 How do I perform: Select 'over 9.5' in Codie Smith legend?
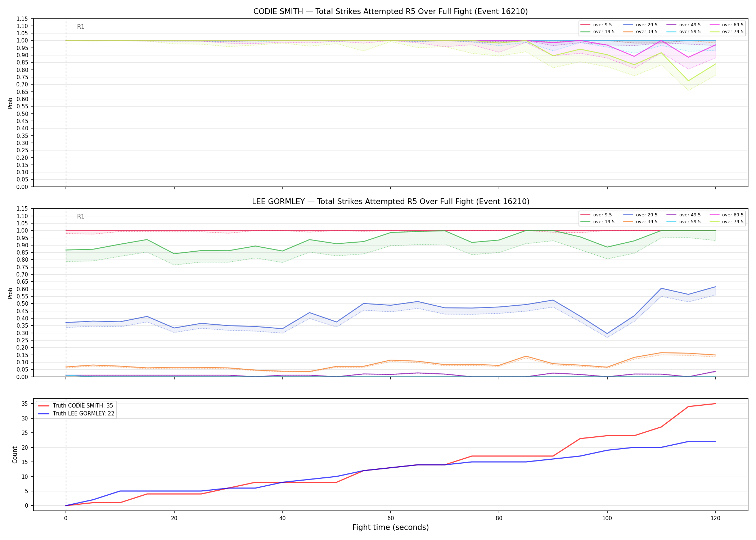[596, 25]
